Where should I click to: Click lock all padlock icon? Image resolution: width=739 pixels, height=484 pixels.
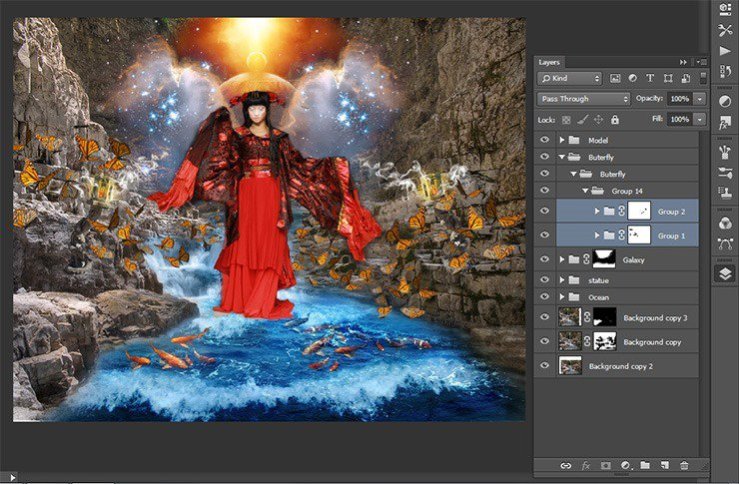(x=615, y=120)
